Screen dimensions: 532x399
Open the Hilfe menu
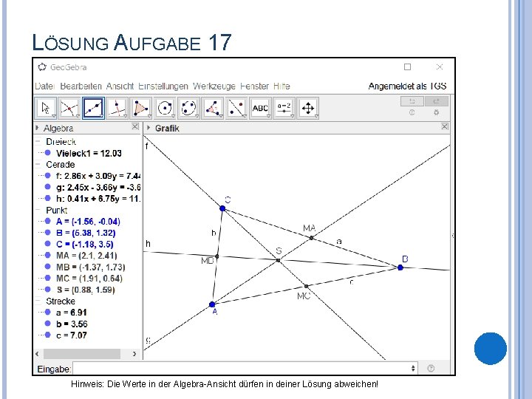point(282,86)
